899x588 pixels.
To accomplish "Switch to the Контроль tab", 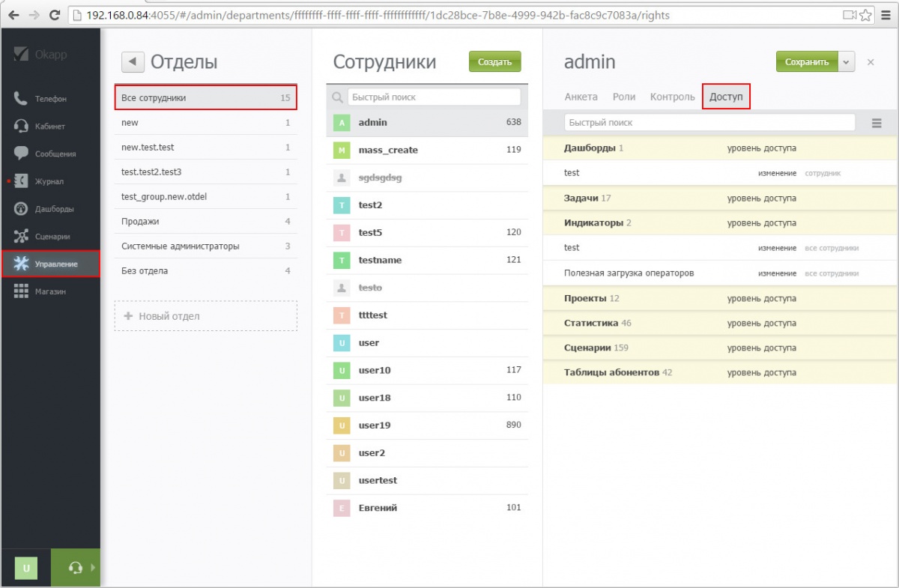I will click(672, 97).
